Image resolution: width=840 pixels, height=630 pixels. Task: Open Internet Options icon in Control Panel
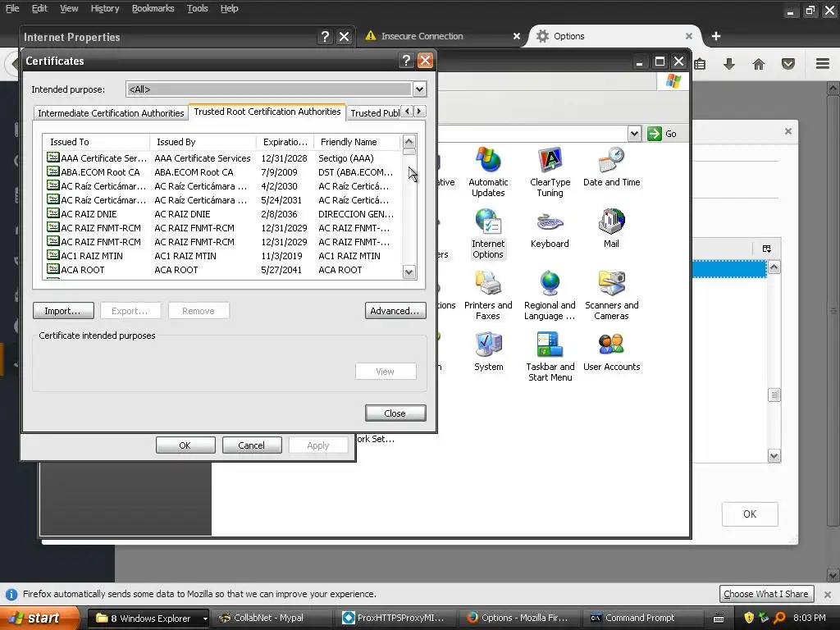point(488,234)
